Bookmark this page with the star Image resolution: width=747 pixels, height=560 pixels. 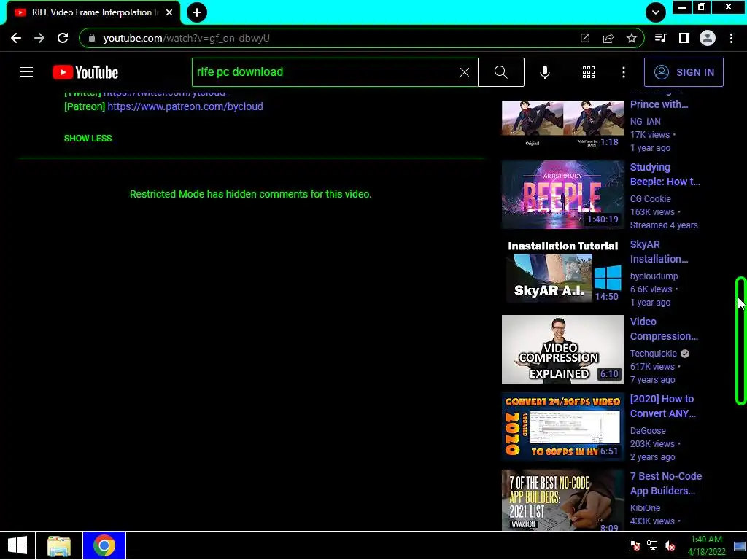pos(631,38)
